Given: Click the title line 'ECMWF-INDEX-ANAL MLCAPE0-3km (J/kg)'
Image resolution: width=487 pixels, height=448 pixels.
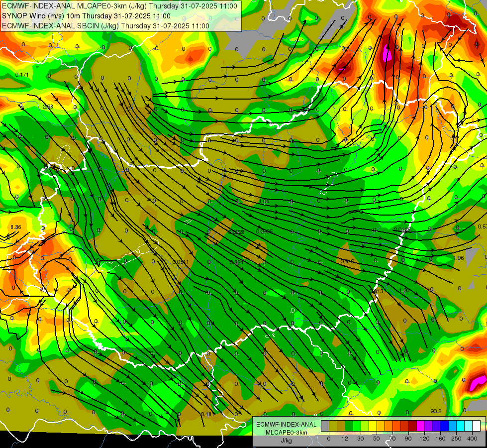Looking at the screenshot, I should (x=119, y=6).
